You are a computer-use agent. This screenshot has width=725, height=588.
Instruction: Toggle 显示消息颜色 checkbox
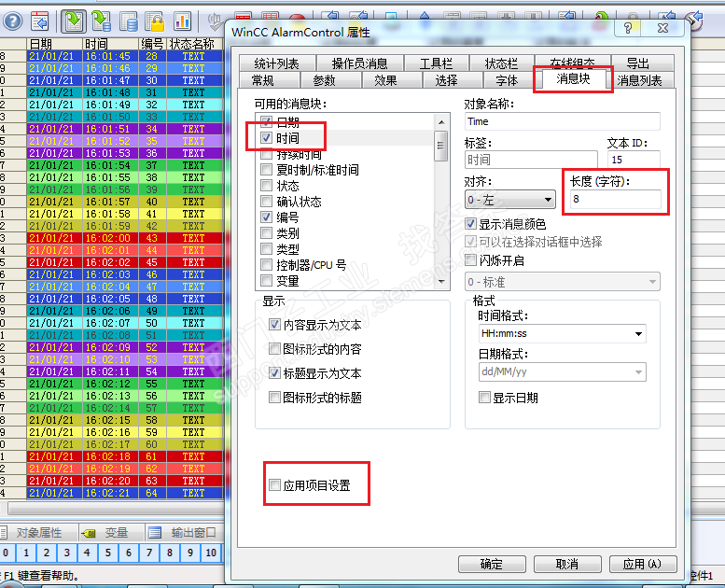coord(470,224)
